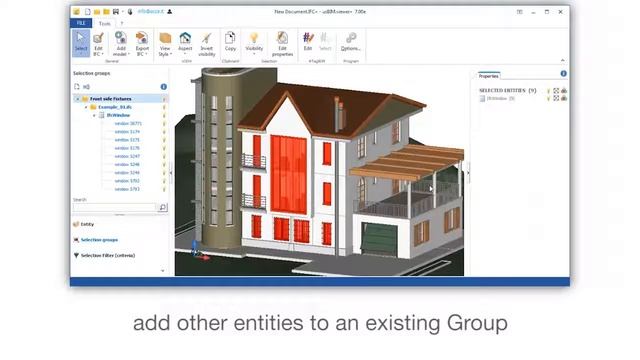The width and height of the screenshot is (640, 360).
Task: Collapse the Example_01.ifc tree node
Action: coord(86,107)
